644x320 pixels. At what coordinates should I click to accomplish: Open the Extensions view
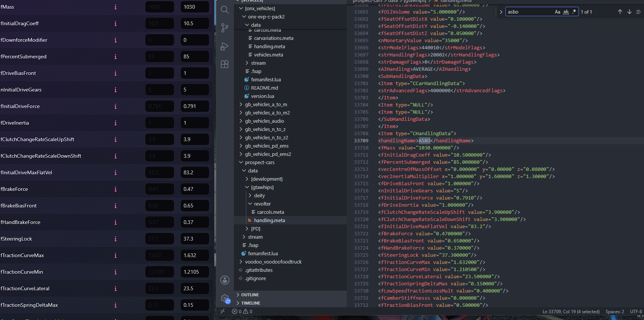pyautogui.click(x=225, y=64)
